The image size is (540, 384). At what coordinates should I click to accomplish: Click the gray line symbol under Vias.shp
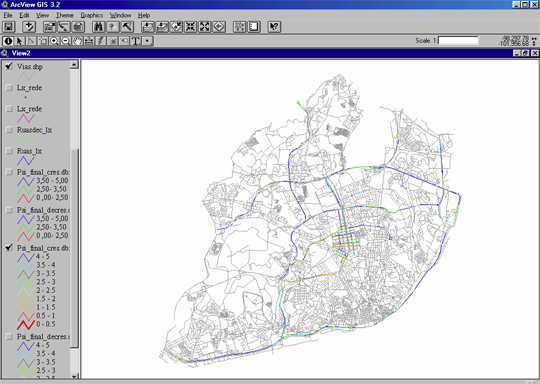(26, 76)
